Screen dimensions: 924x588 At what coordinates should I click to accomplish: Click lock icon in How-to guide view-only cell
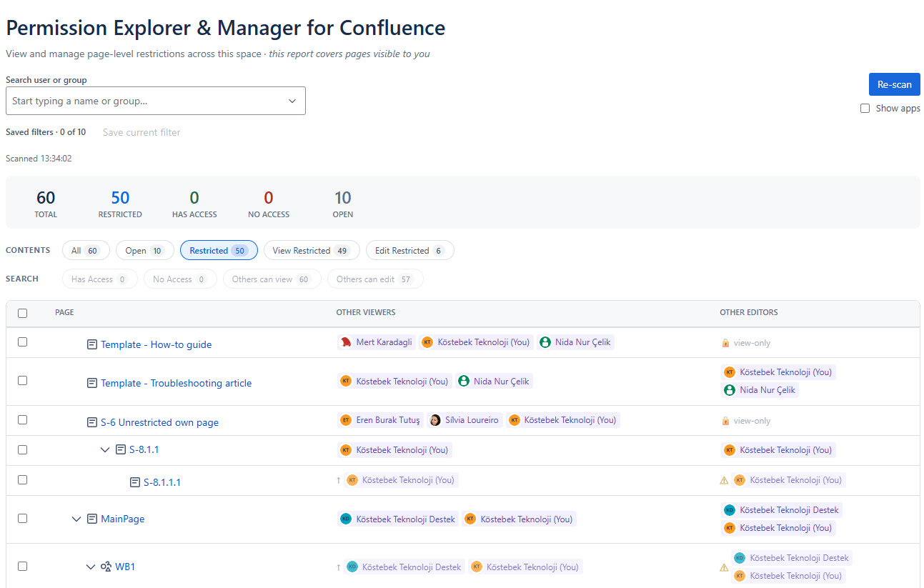pos(725,343)
